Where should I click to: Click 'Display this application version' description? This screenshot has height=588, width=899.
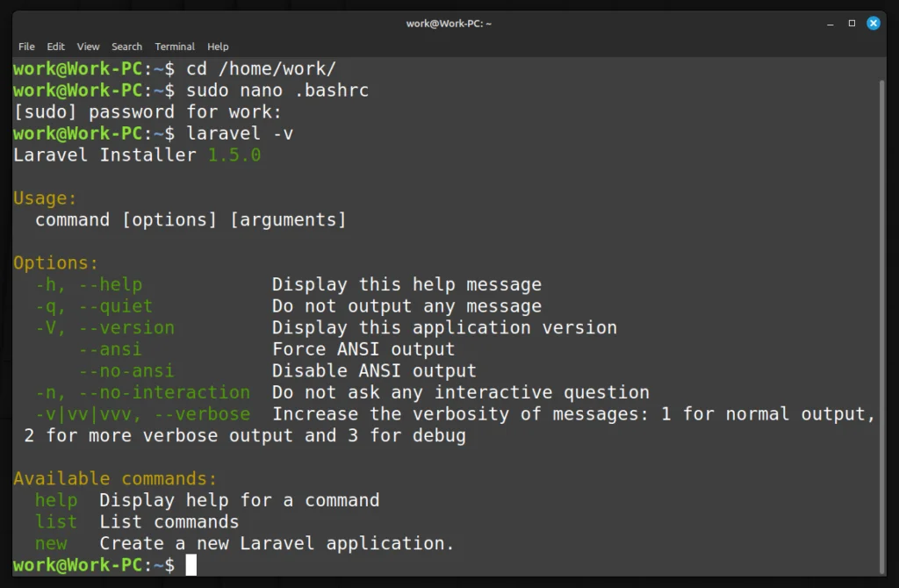(444, 328)
